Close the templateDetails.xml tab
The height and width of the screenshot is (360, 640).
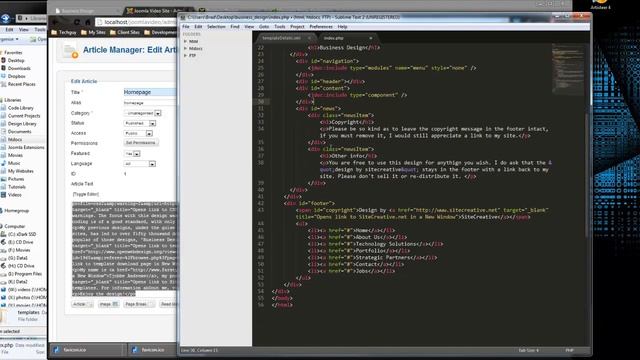309,38
